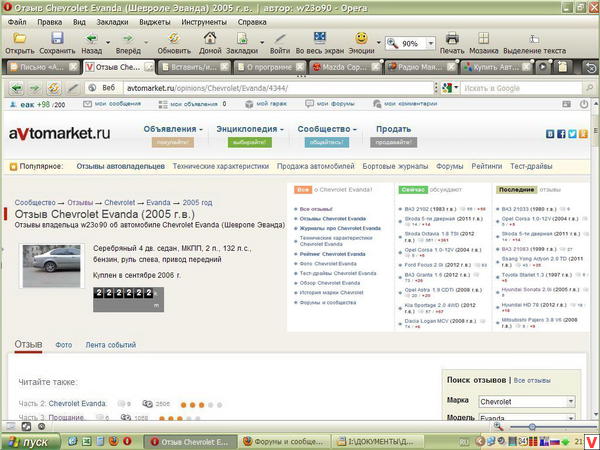Go back with the Назад toolbar arrow
The width and height of the screenshot is (600, 450).
click(91, 38)
